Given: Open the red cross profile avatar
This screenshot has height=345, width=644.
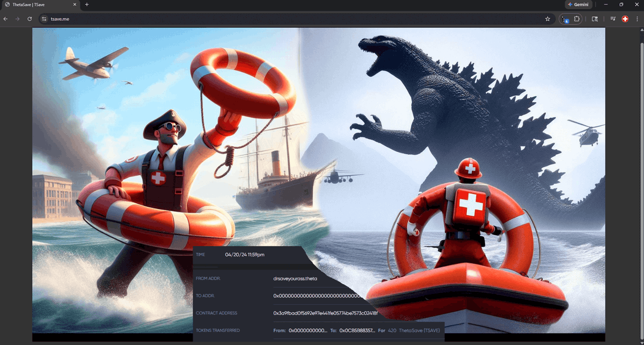Looking at the screenshot, I should coord(625,19).
